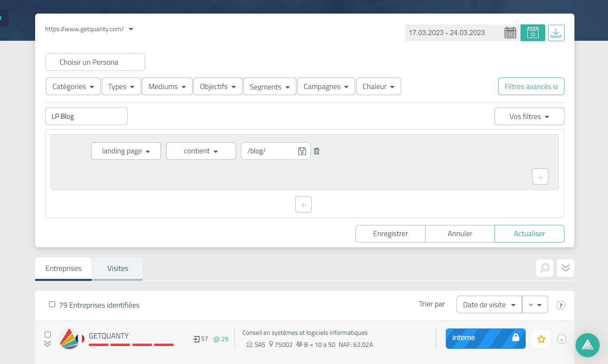The height and width of the screenshot is (364, 608).
Task: Switch to the Visites tab
Action: [x=117, y=269]
